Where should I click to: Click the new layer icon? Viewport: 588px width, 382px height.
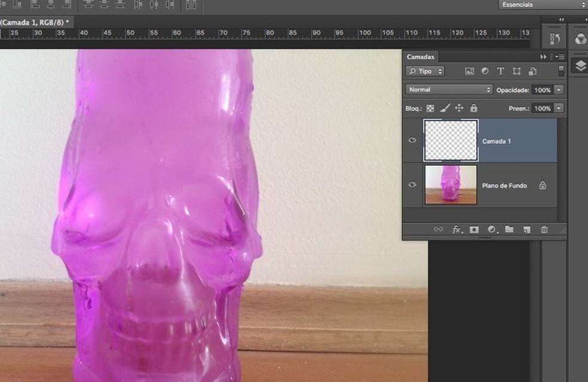click(526, 229)
